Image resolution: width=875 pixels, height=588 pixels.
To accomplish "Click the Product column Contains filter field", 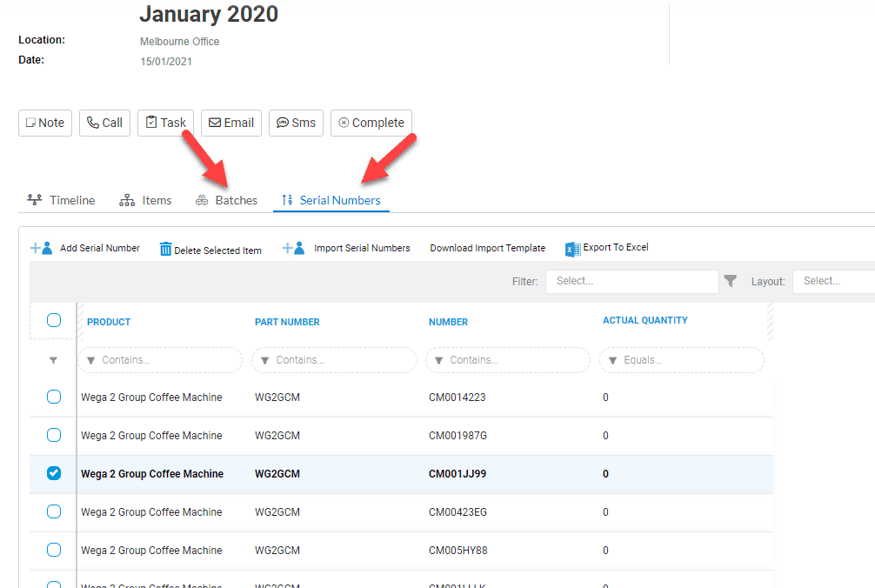I will [x=160, y=360].
